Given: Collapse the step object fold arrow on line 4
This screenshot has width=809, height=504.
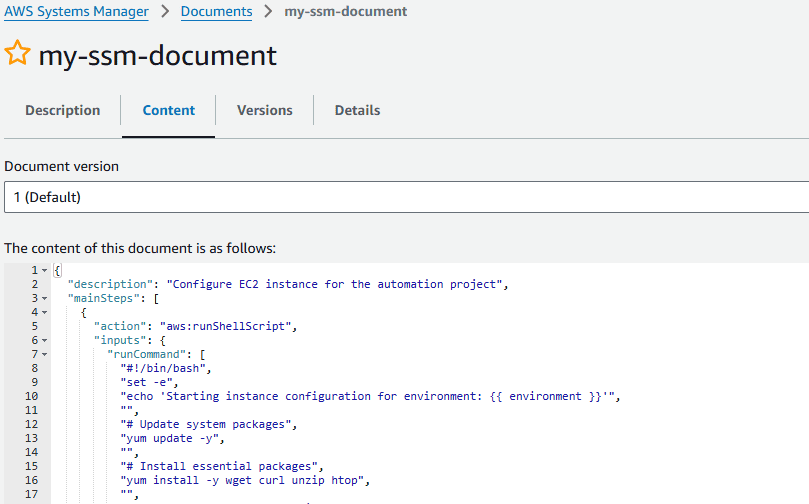Looking at the screenshot, I should click(44, 312).
